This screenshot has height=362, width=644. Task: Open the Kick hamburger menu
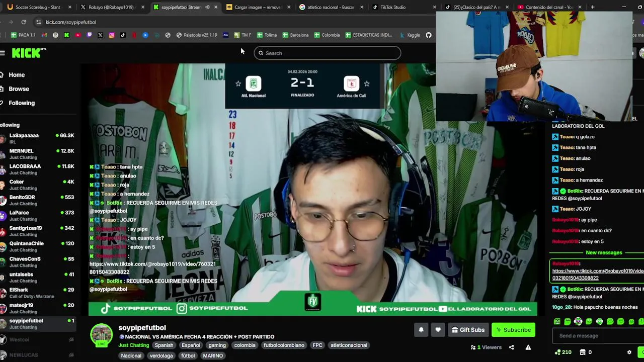3,53
